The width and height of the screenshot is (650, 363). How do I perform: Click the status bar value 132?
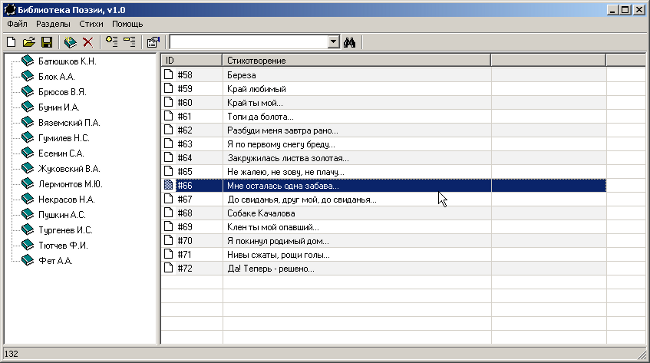point(12,354)
